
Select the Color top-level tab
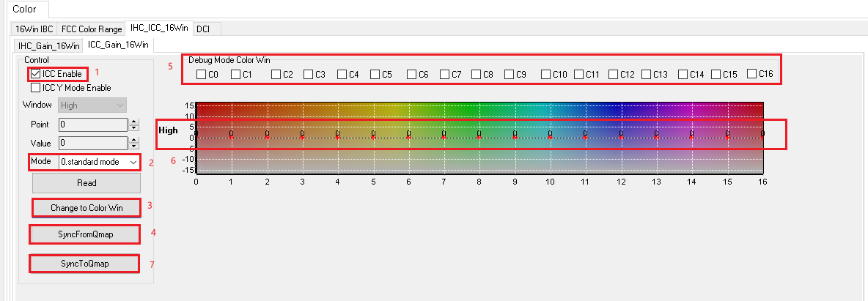point(24,10)
